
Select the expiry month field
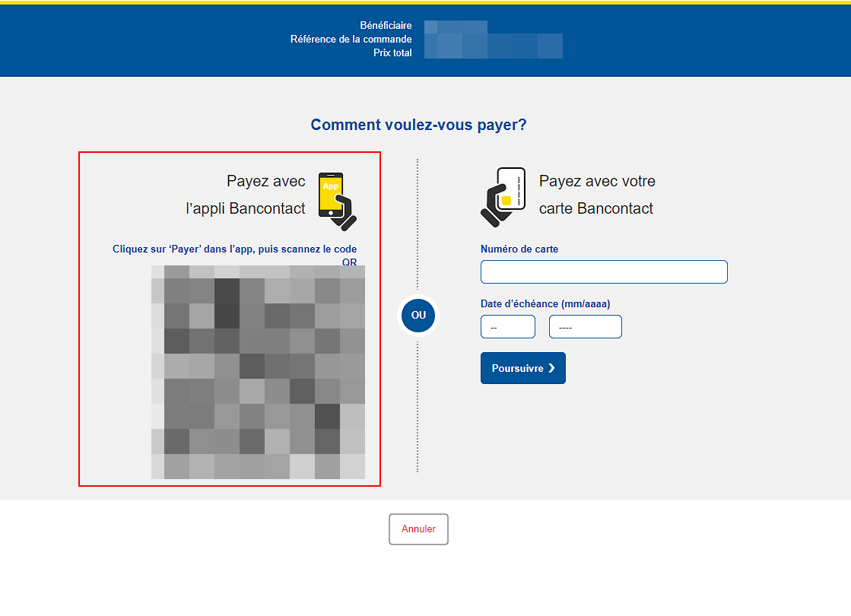(507, 327)
